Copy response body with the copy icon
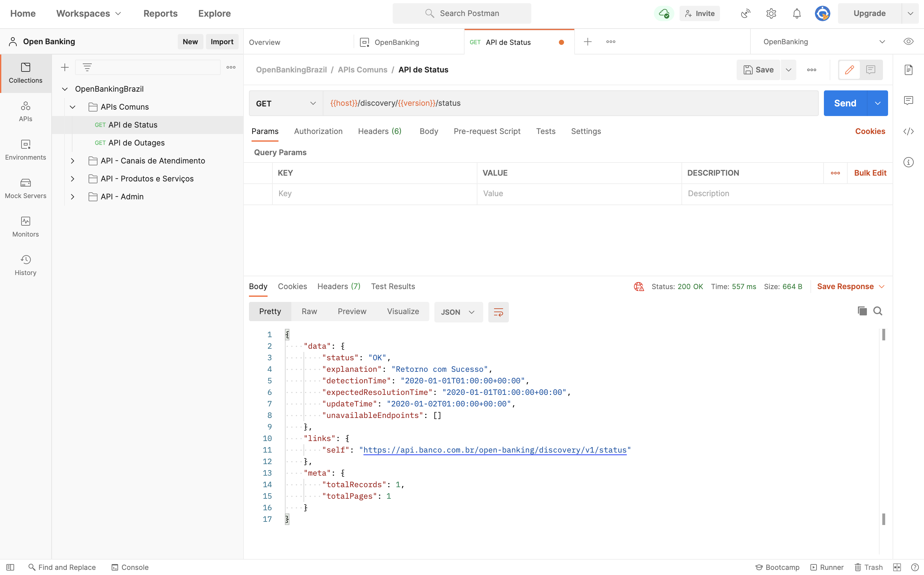The height and width of the screenshot is (575, 924). [x=862, y=311]
